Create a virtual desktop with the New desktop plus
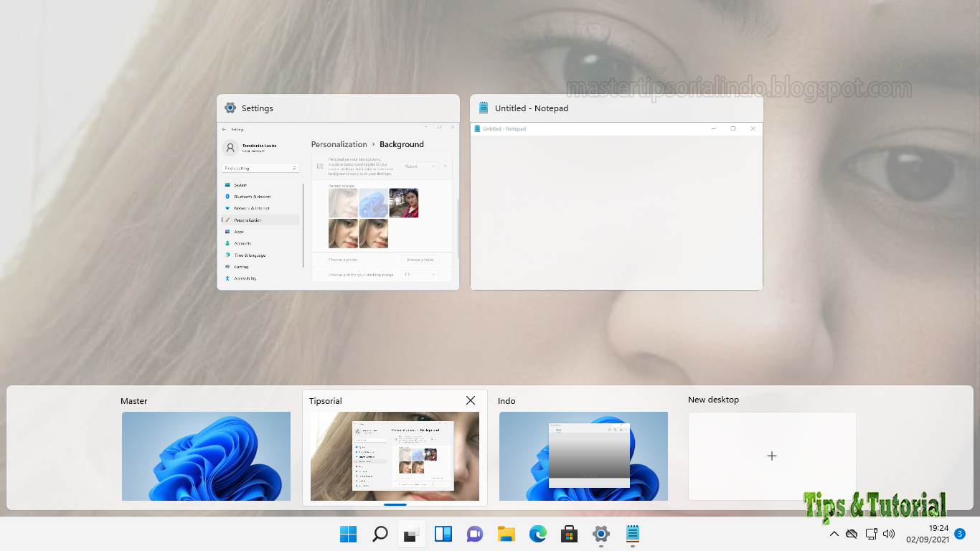This screenshot has width=980, height=551. tap(771, 456)
